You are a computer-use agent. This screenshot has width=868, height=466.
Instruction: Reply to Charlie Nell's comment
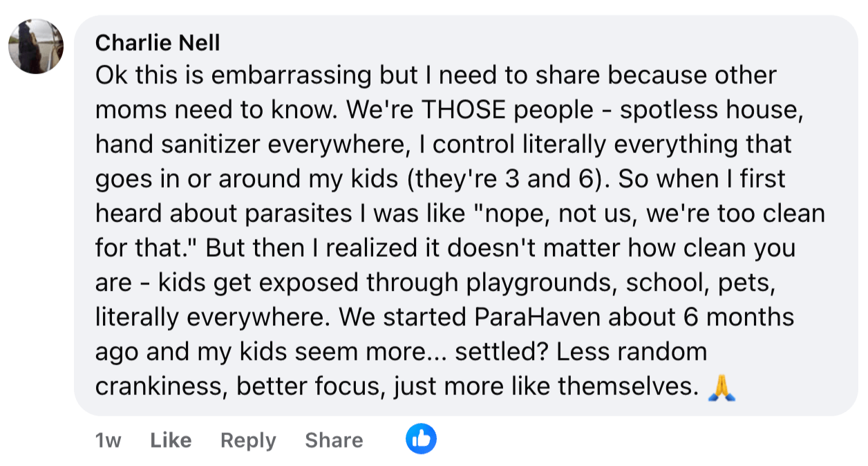click(x=248, y=440)
